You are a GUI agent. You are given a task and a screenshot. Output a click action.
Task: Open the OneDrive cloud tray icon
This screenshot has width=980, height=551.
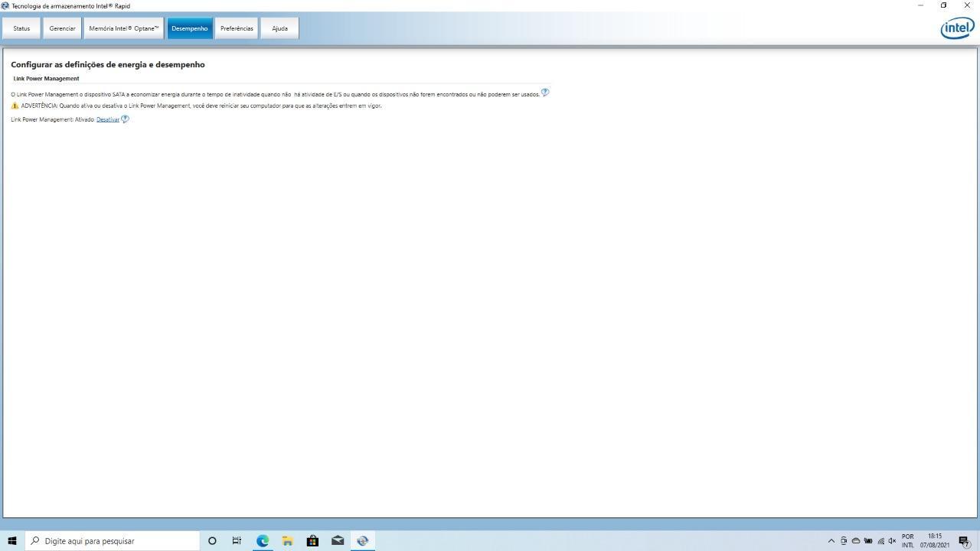pyautogui.click(x=856, y=541)
